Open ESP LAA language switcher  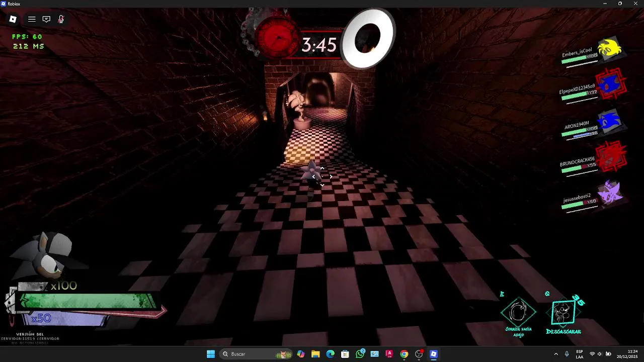[580, 354]
